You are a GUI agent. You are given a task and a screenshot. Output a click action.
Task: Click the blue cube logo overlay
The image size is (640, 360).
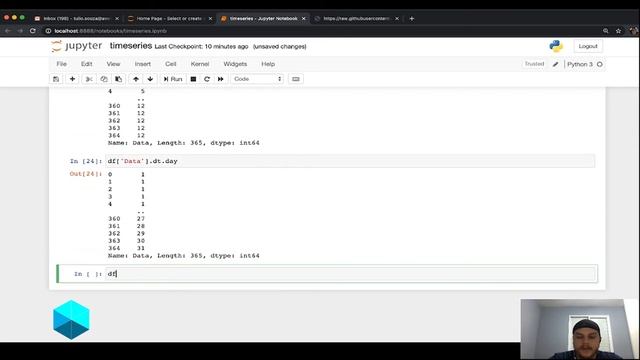(71, 320)
